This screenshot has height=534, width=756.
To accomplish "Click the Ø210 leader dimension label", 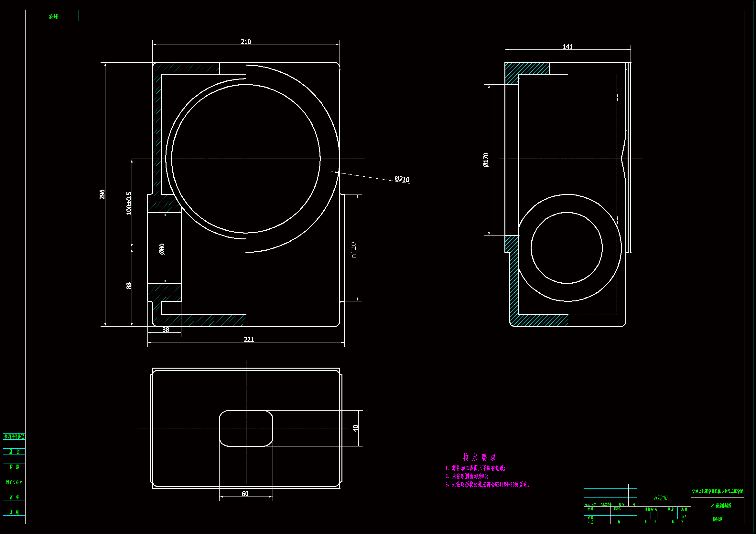I will [402, 179].
